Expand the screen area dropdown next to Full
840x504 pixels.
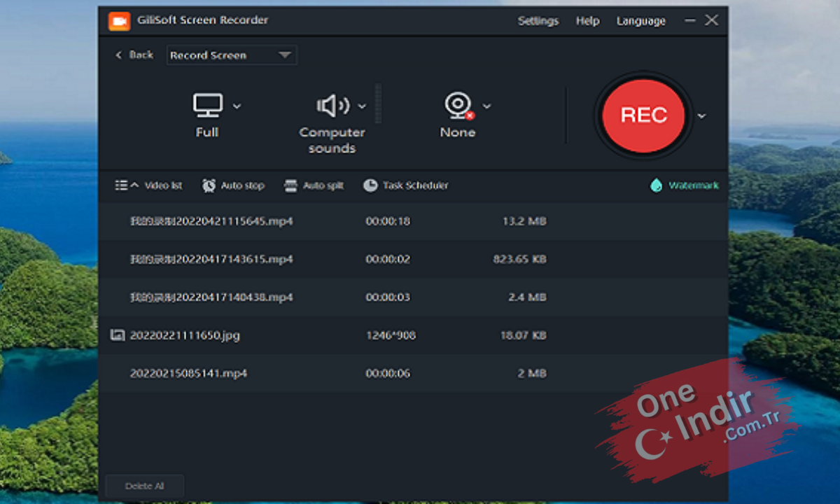point(237,106)
